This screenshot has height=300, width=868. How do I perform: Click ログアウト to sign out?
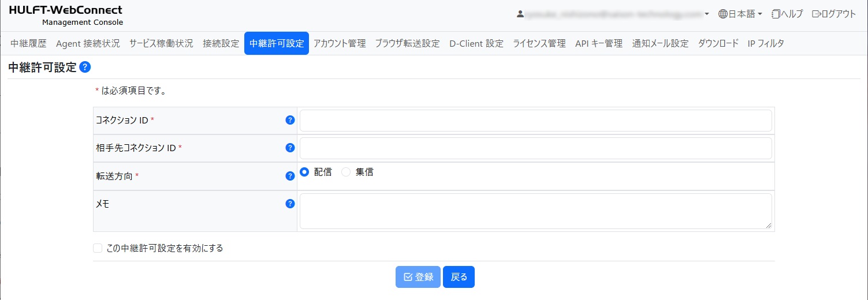point(834,14)
